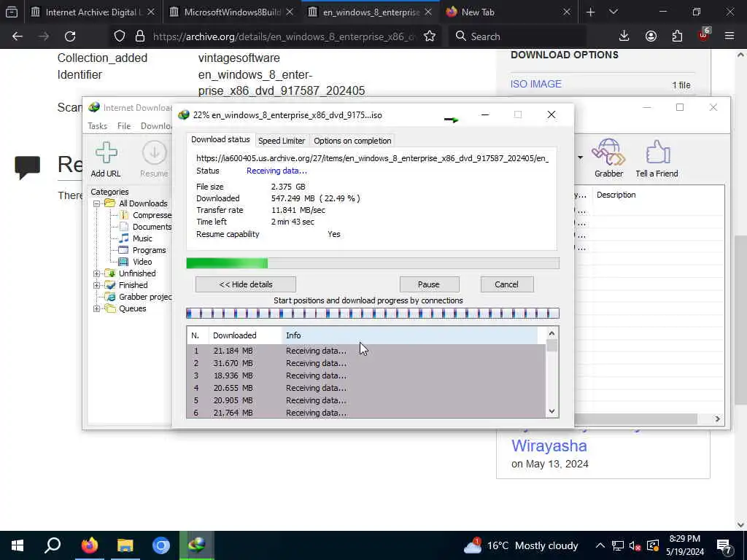Click the Add URL icon in IDM
The height and width of the screenshot is (560, 747).
[106, 160]
